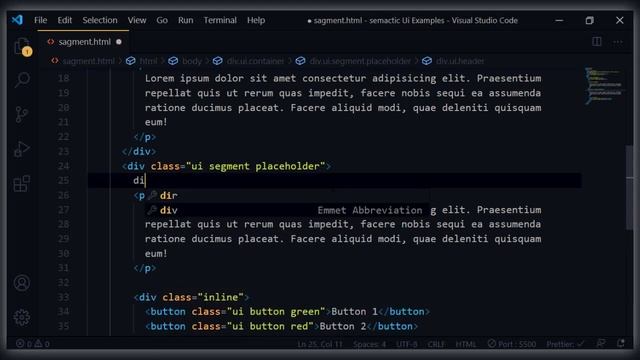The image size is (640, 360).
Task: Click the closing </p> on line 22
Action: [x=145, y=137]
